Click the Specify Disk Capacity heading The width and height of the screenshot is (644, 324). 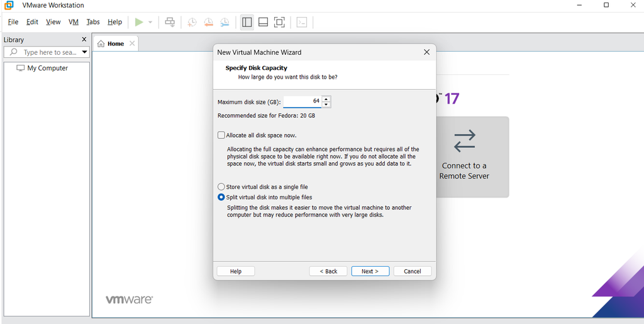pos(257,68)
